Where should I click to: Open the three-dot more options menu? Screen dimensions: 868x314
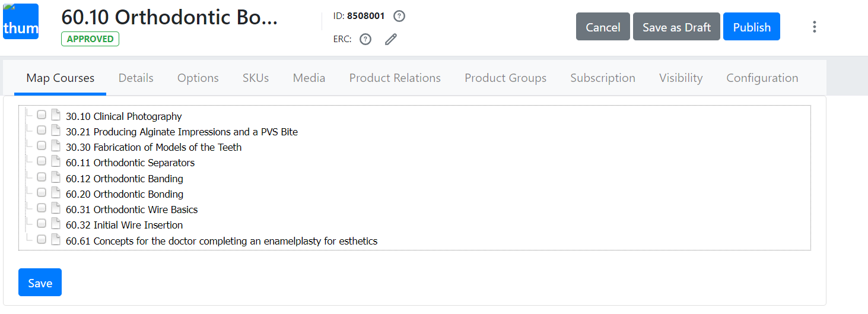(815, 27)
